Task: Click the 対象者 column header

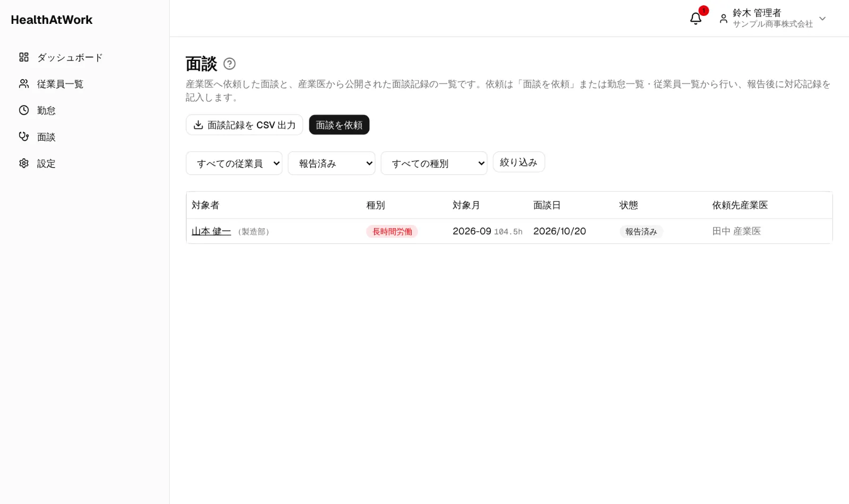Action: point(205,205)
